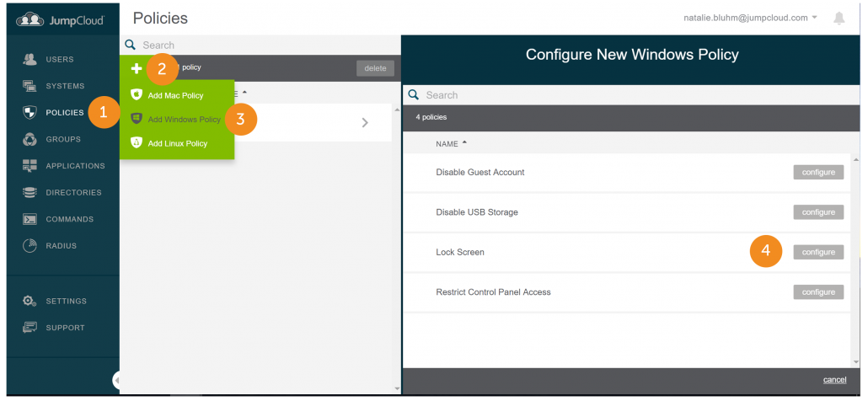Click the Directories stack icon
The image size is (868, 401).
pyautogui.click(x=29, y=193)
